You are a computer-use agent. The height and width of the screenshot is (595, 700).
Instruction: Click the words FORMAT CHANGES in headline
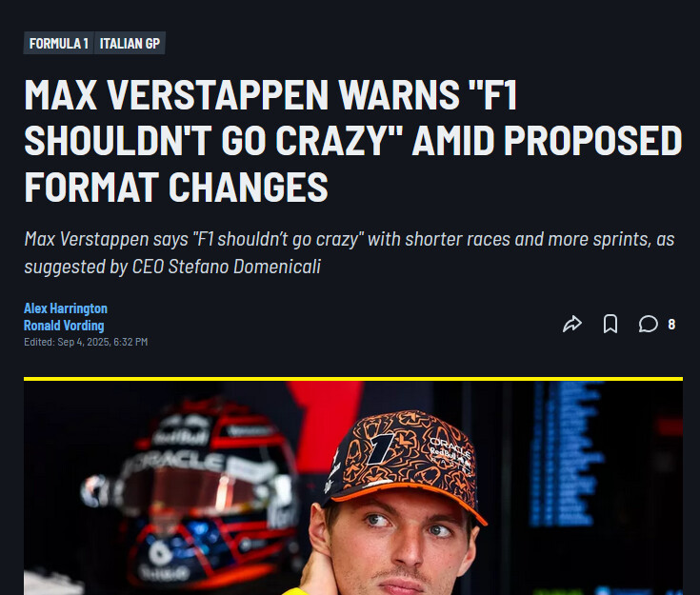pyautogui.click(x=176, y=187)
